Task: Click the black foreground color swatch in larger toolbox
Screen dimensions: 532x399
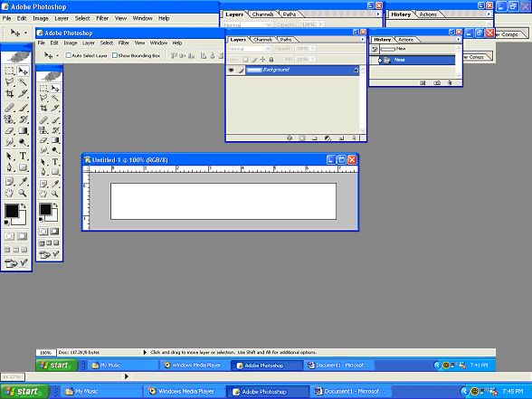Action: point(12,211)
